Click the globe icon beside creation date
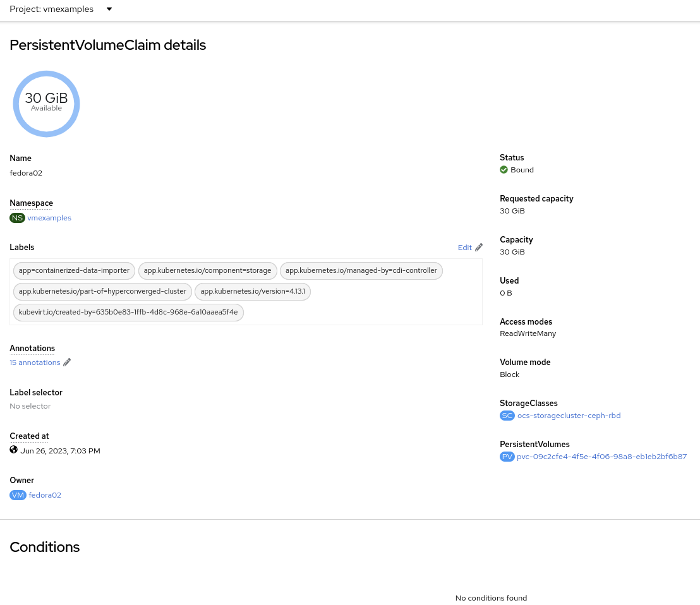 pyautogui.click(x=14, y=450)
